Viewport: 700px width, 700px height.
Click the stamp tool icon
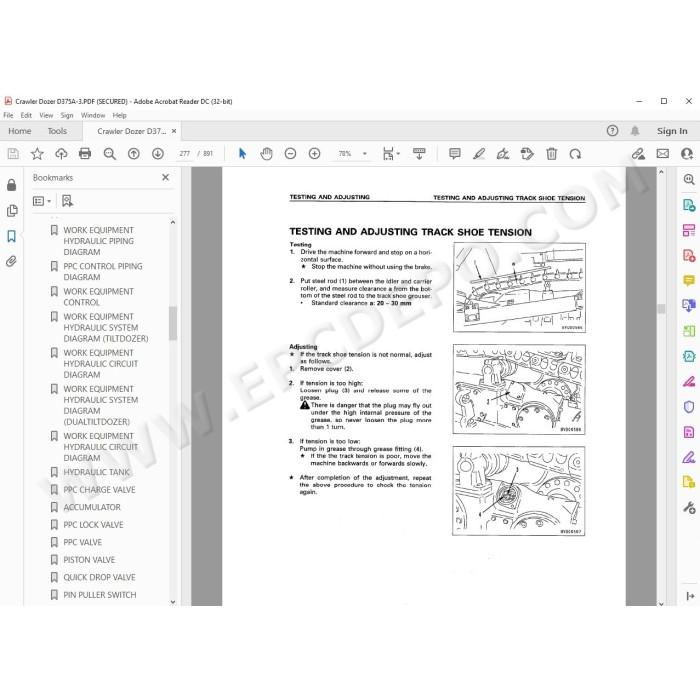click(x=527, y=154)
